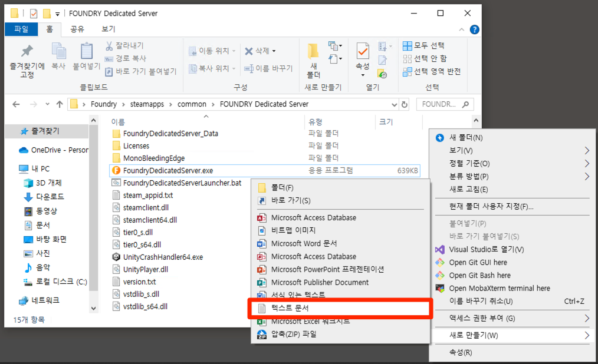Click 모두 선택 in ribbon
Screen dimensions: 598x364
423,46
